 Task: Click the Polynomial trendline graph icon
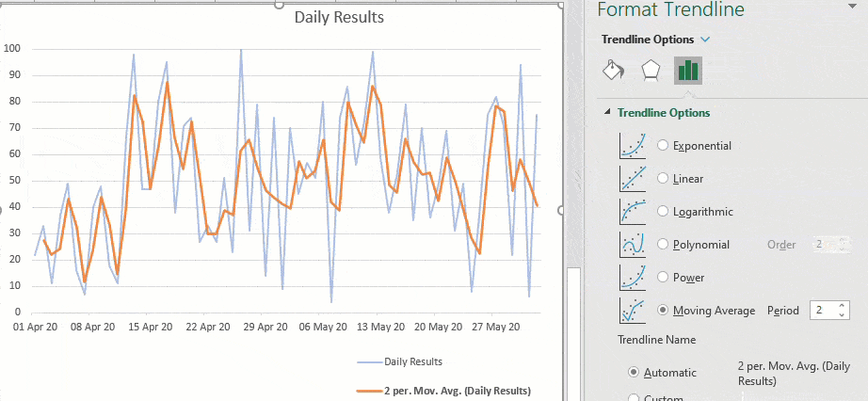tap(633, 244)
